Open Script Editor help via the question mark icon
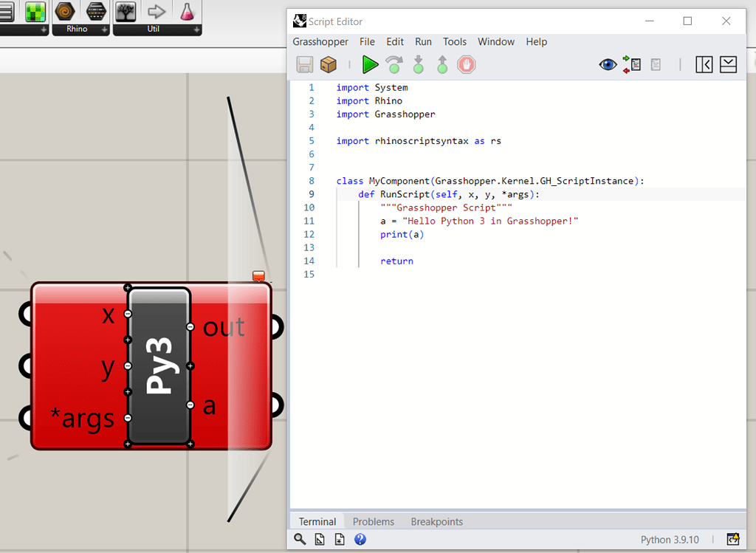 pos(360,539)
